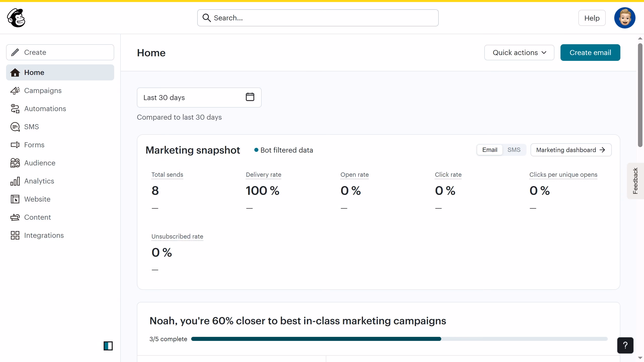The height and width of the screenshot is (362, 644).
Task: Click the Help button
Action: click(592, 18)
